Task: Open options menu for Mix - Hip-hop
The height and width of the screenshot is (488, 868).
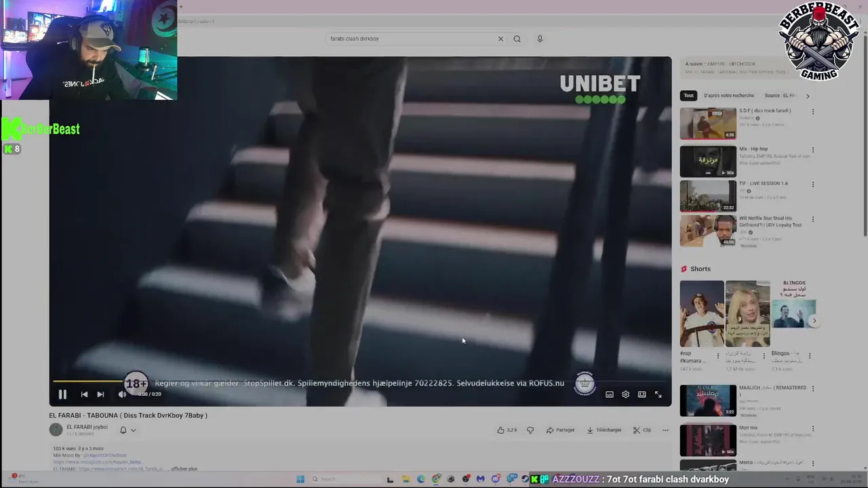Action: pos(812,150)
